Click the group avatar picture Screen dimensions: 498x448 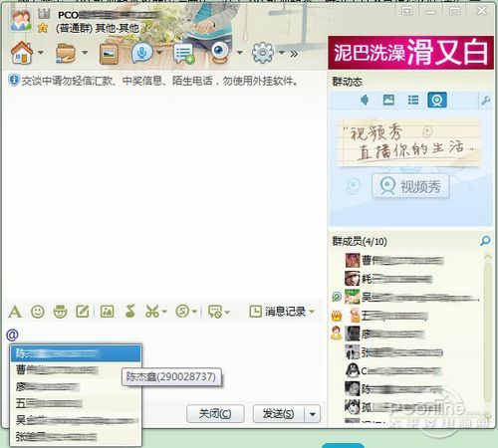[21, 20]
